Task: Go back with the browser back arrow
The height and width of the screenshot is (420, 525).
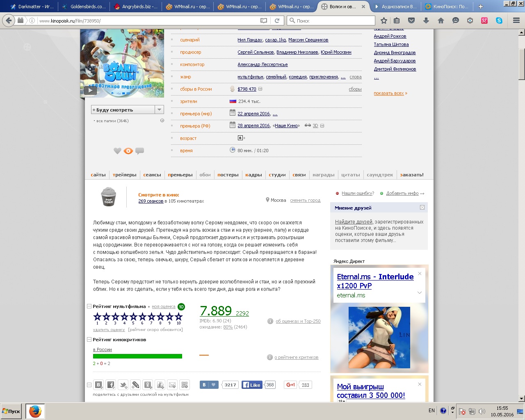Action: (x=9, y=21)
